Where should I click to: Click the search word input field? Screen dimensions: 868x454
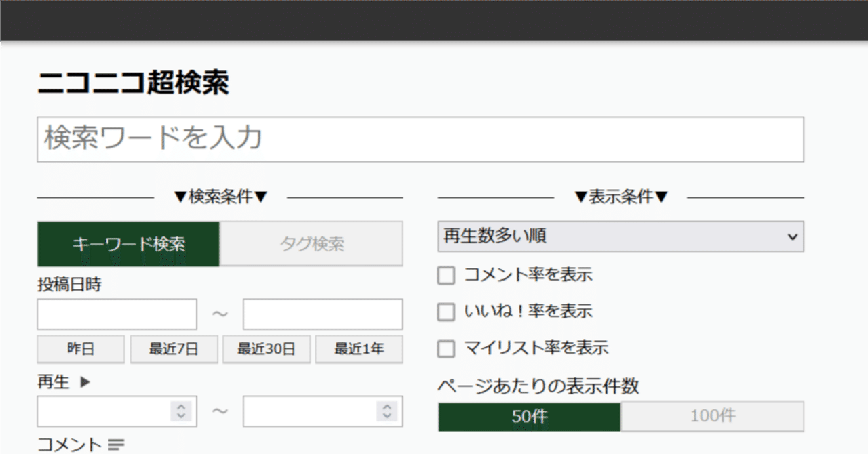point(420,139)
